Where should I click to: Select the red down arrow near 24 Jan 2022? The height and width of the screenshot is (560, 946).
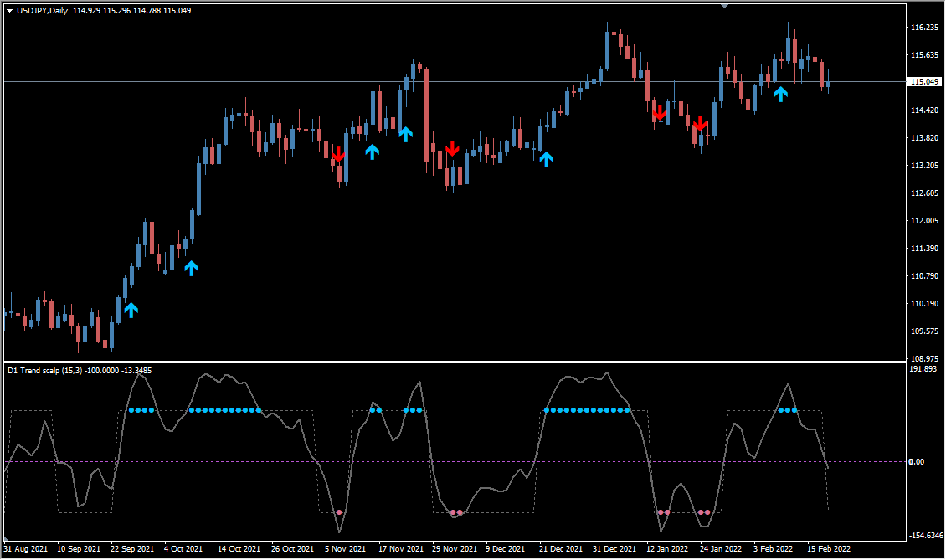coord(700,125)
